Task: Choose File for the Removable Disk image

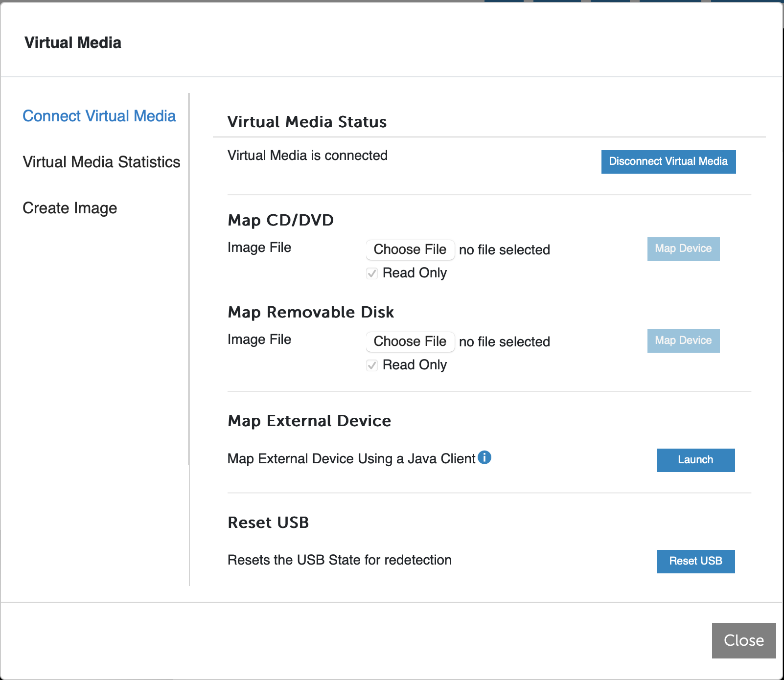Action: tap(410, 341)
